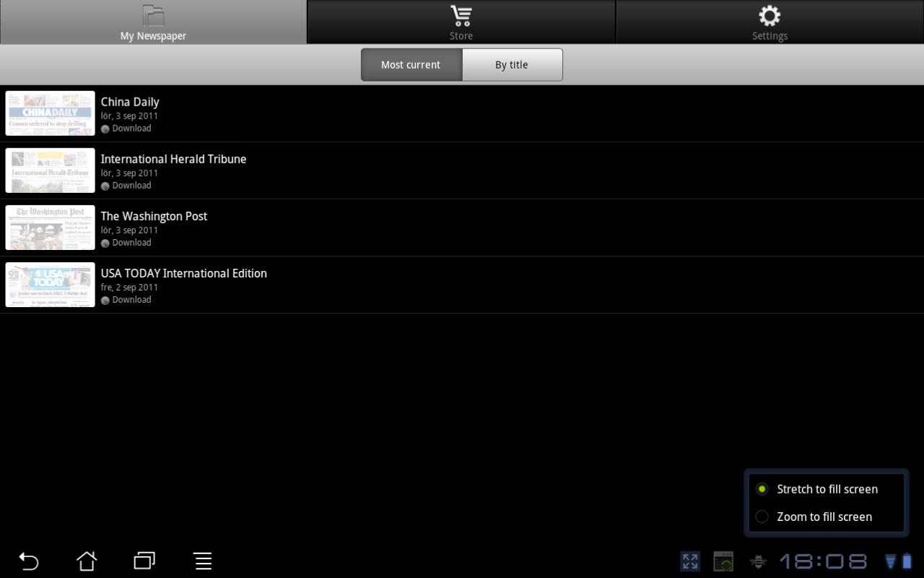The width and height of the screenshot is (924, 578).
Task: Tap the Android home icon
Action: pos(87,561)
